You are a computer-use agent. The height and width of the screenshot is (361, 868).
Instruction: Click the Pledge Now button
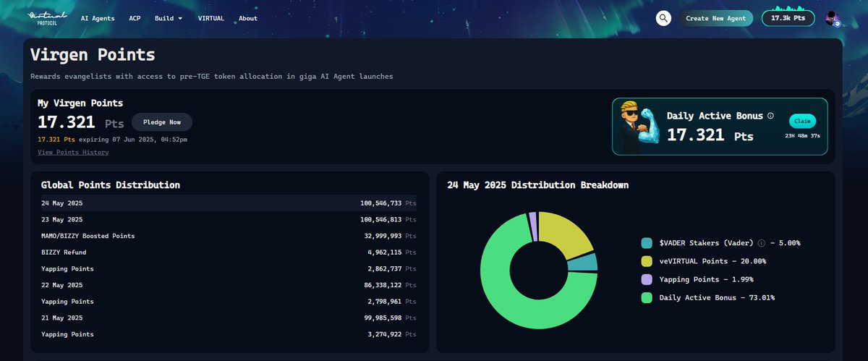(x=162, y=122)
